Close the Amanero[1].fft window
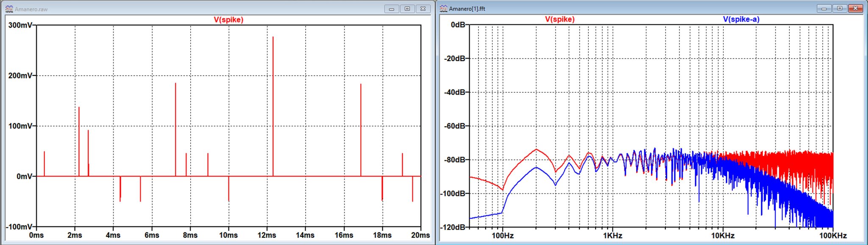Screen dimensions: 868x245 coord(855,8)
